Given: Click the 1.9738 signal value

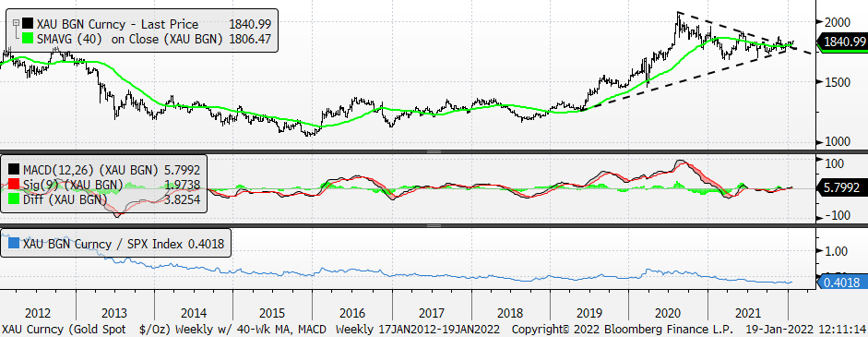Looking at the screenshot, I should [x=182, y=185].
